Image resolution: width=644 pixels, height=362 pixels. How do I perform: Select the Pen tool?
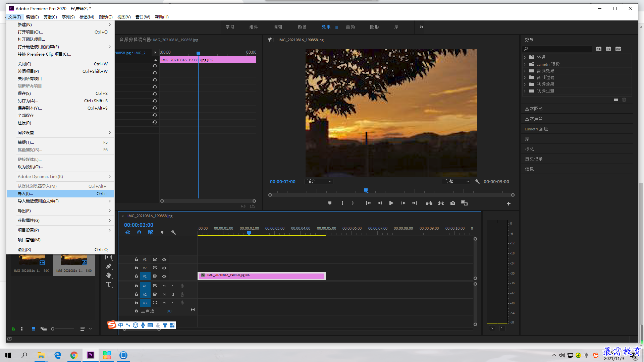click(x=109, y=266)
